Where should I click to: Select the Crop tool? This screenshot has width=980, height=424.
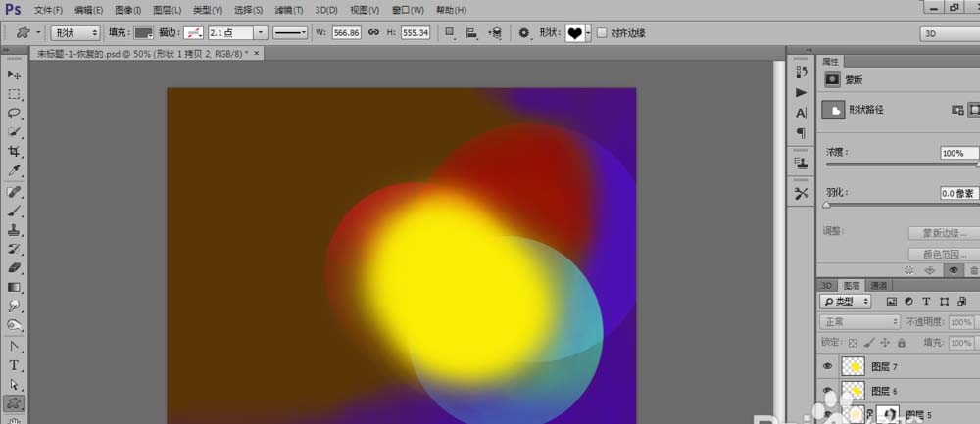click(x=15, y=151)
